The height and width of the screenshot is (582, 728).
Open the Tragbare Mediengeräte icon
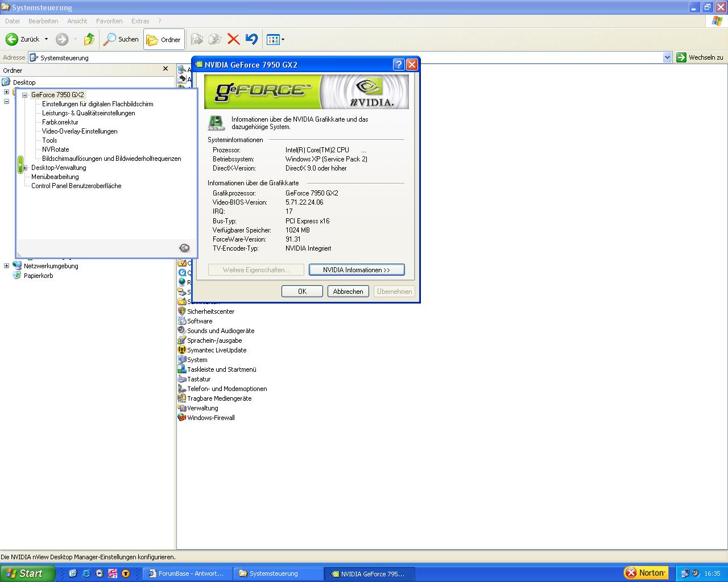click(182, 398)
